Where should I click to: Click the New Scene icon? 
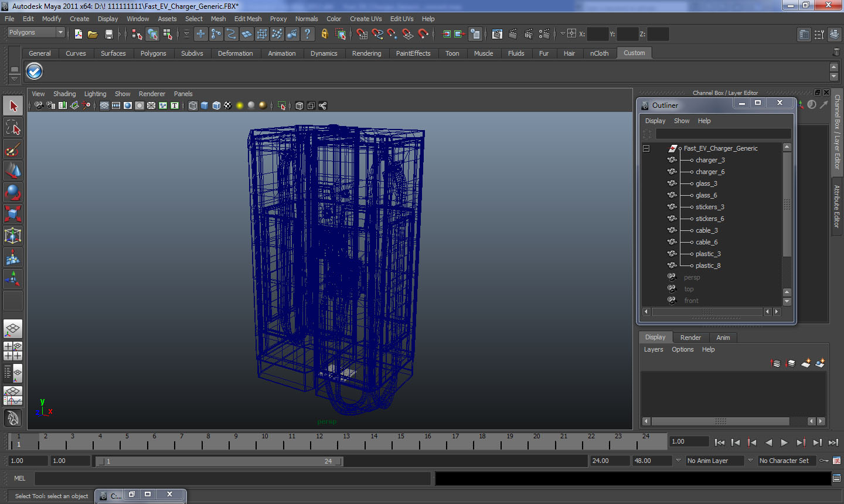(78, 34)
